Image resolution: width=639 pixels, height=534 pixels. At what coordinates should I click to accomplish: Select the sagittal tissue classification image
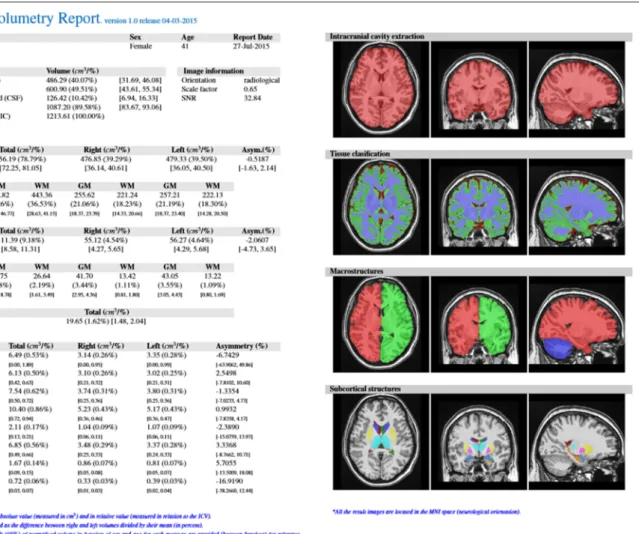pos(576,207)
